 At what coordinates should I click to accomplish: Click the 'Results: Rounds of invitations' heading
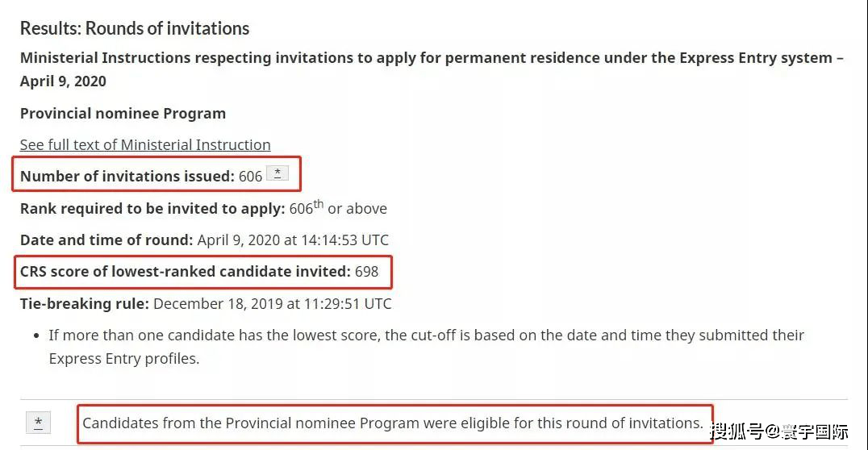[135, 28]
